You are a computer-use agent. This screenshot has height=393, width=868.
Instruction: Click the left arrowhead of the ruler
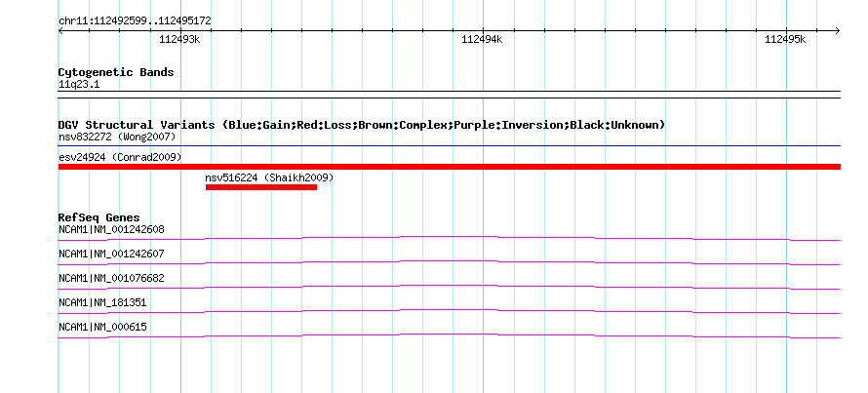coord(60,30)
